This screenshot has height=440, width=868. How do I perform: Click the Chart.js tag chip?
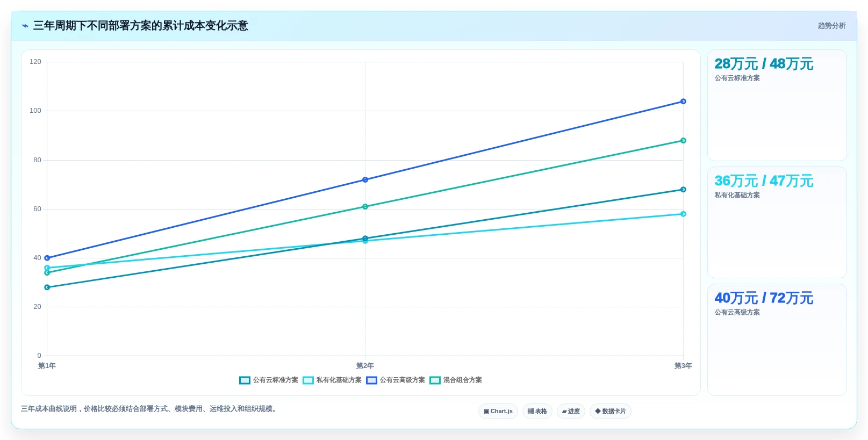(498, 412)
